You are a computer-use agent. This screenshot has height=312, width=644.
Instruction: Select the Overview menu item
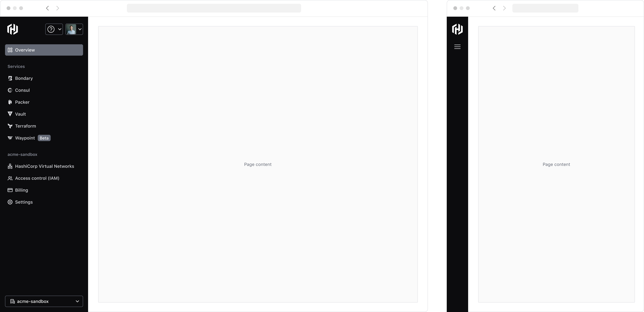pyautogui.click(x=44, y=50)
